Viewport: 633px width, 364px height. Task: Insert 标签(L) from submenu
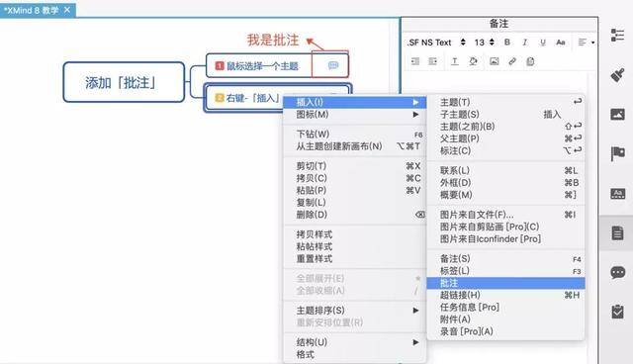point(505,271)
